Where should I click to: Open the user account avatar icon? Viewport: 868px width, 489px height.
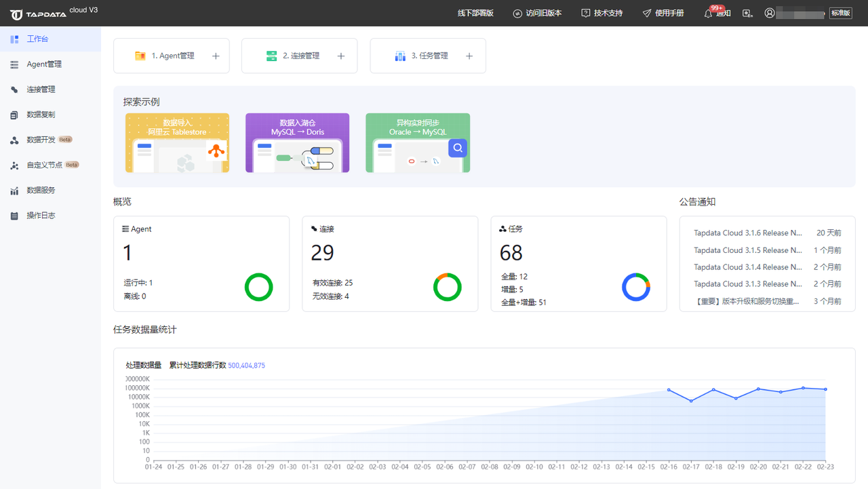769,13
